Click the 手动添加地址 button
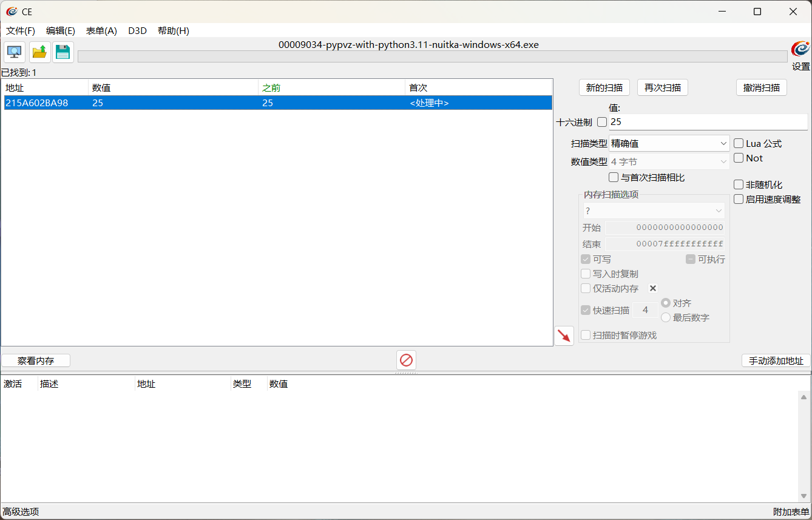812x520 pixels. pos(776,361)
